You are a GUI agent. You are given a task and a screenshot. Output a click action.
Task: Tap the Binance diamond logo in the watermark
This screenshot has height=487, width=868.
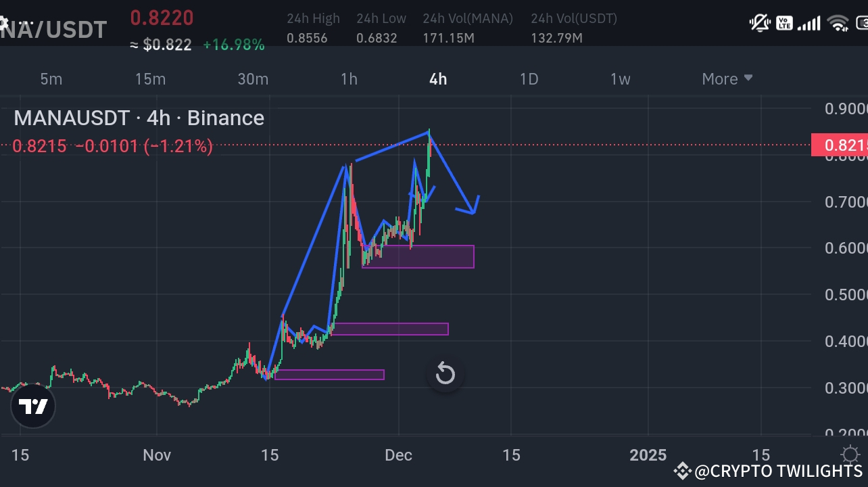[682, 471]
